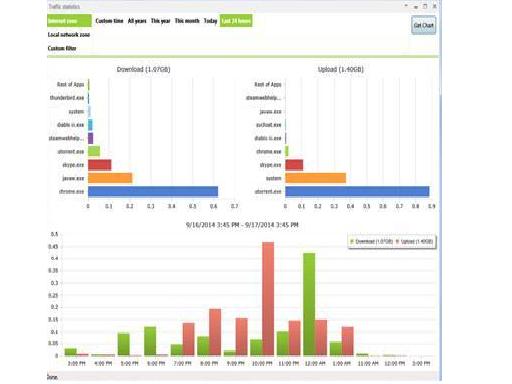Choose the Custom time range
512x384 pixels.
(109, 21)
